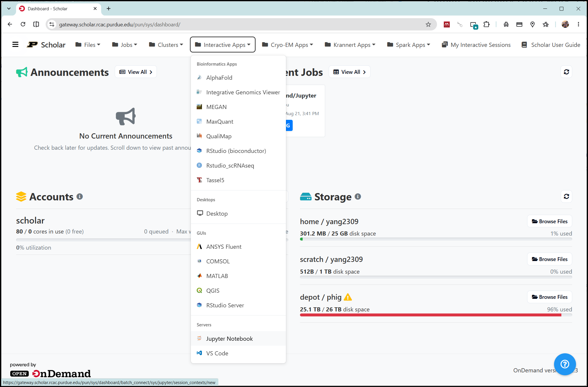
Task: Bookmark this page with the star icon
Action: tap(428, 24)
